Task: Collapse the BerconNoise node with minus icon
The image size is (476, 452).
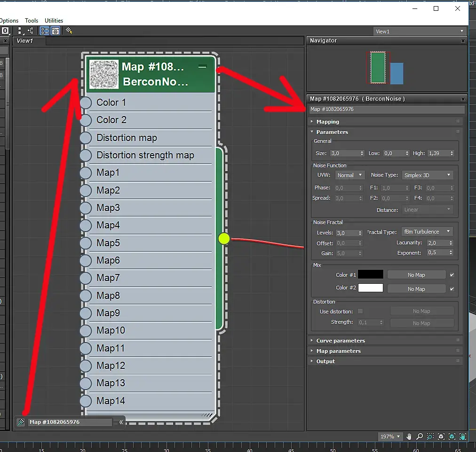Action: point(202,67)
